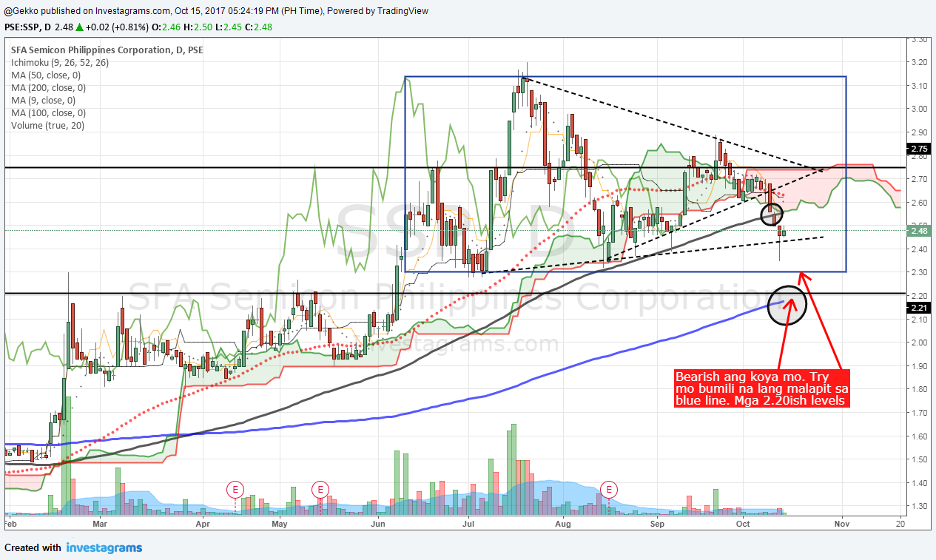Click the August earnings "E" marker

[609, 489]
